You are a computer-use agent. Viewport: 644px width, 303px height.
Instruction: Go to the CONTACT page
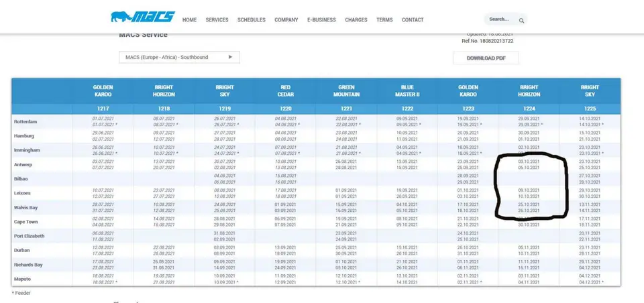point(413,19)
